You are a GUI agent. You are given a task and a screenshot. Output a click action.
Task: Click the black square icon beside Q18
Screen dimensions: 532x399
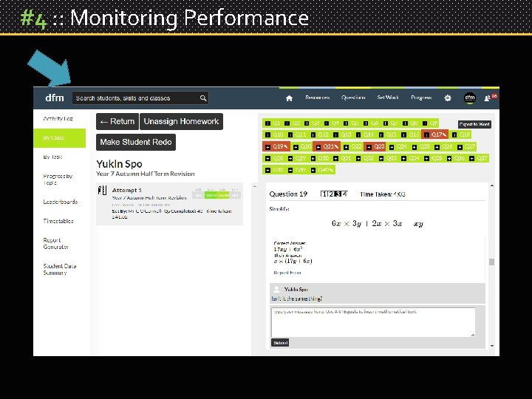pos(454,134)
